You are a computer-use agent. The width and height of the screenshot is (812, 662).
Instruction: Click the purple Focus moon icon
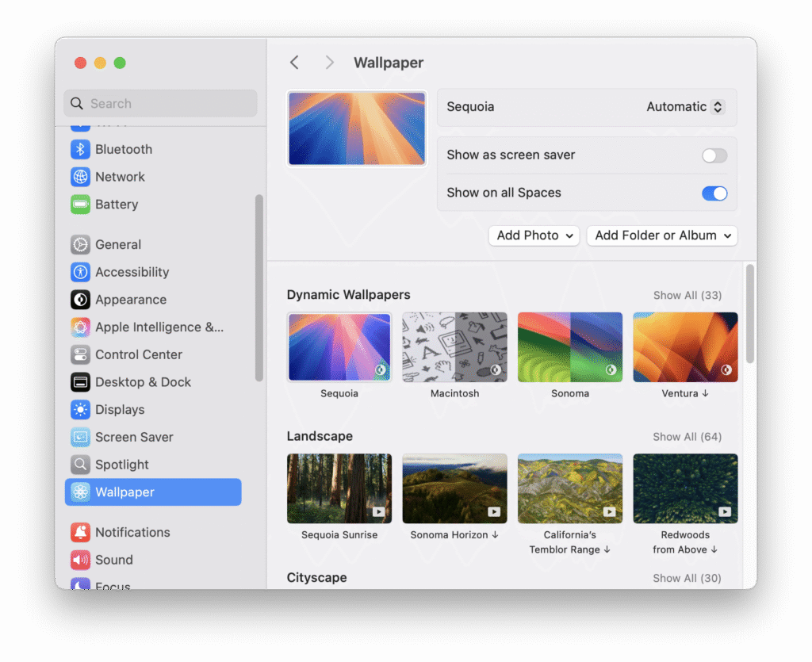(x=80, y=584)
